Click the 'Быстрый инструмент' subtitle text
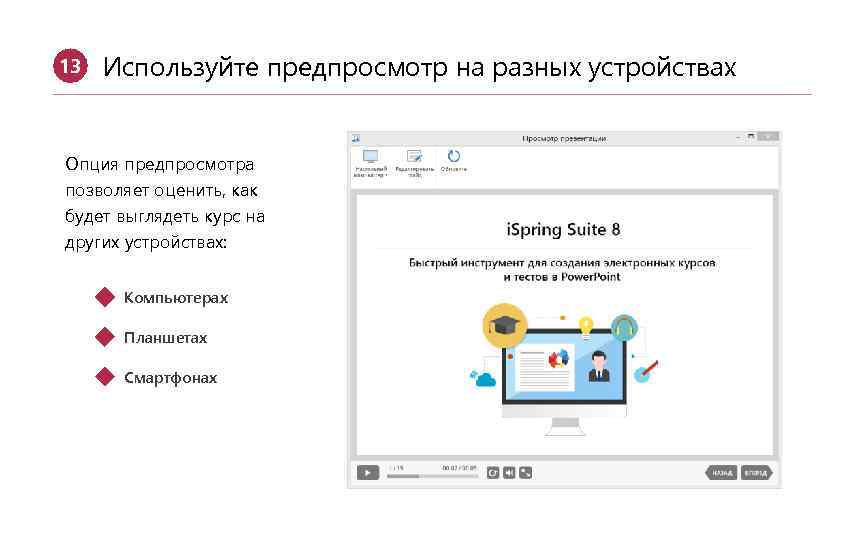This screenshot has height=540, width=864. pyautogui.click(x=562, y=269)
